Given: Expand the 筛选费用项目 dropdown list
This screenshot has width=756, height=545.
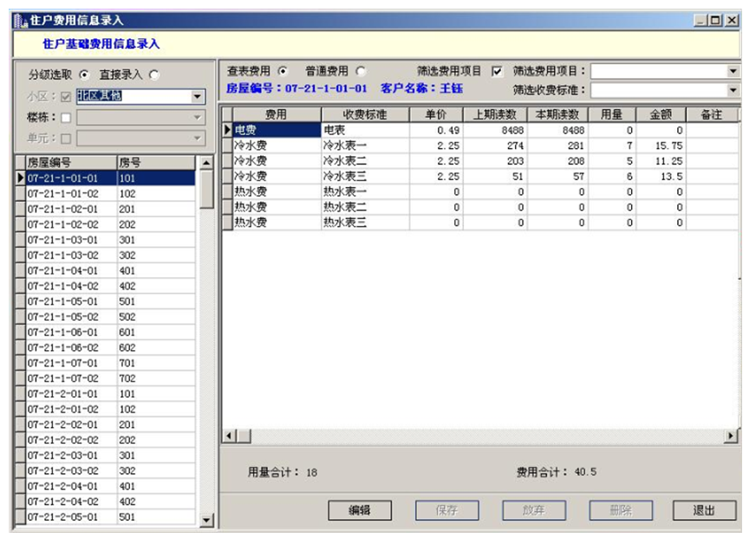Looking at the screenshot, I should click(x=733, y=71).
